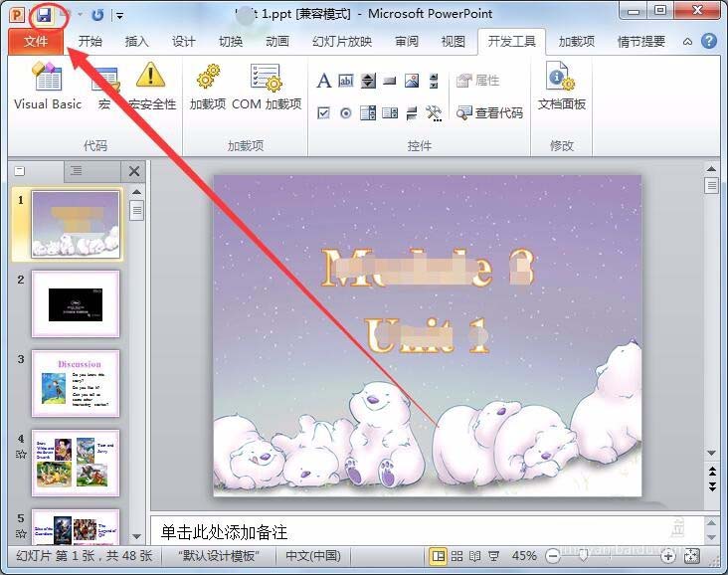728x575 pixels.
Task: Select slide 2 thumbnail with black video
Action: [76, 303]
